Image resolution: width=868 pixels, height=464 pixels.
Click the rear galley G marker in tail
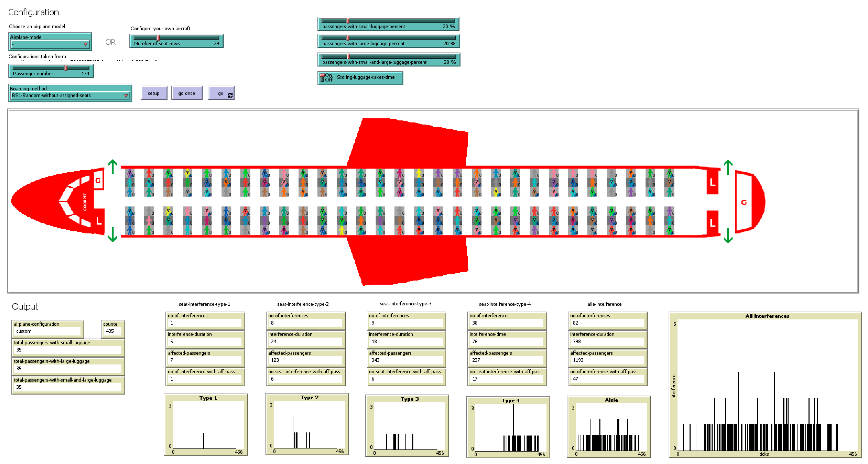(744, 202)
